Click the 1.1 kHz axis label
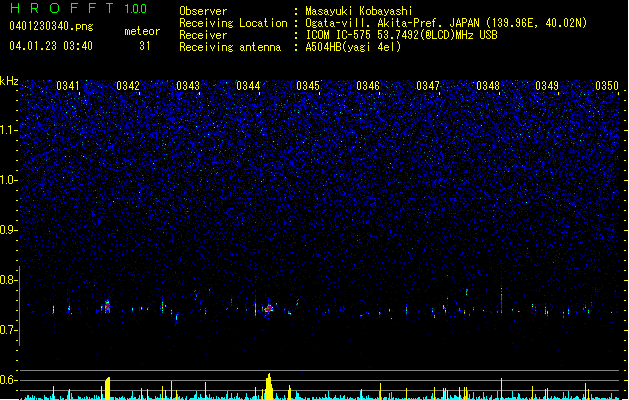This screenshot has height=400, width=629. click(9, 130)
